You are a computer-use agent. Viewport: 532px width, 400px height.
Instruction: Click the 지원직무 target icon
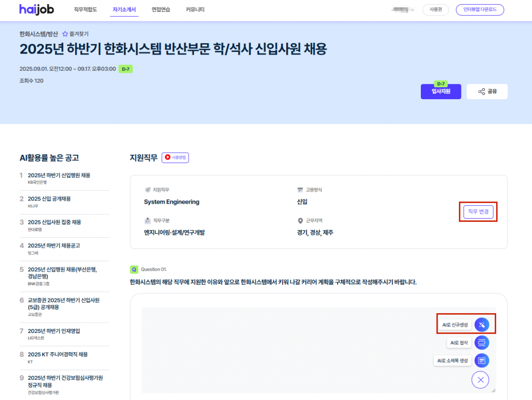(148, 190)
